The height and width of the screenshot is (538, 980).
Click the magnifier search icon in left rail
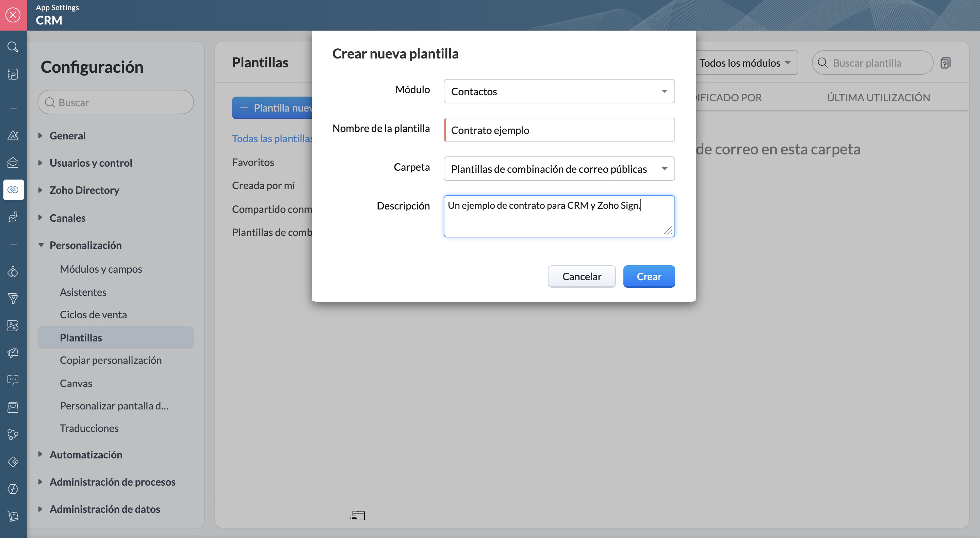[x=13, y=47]
